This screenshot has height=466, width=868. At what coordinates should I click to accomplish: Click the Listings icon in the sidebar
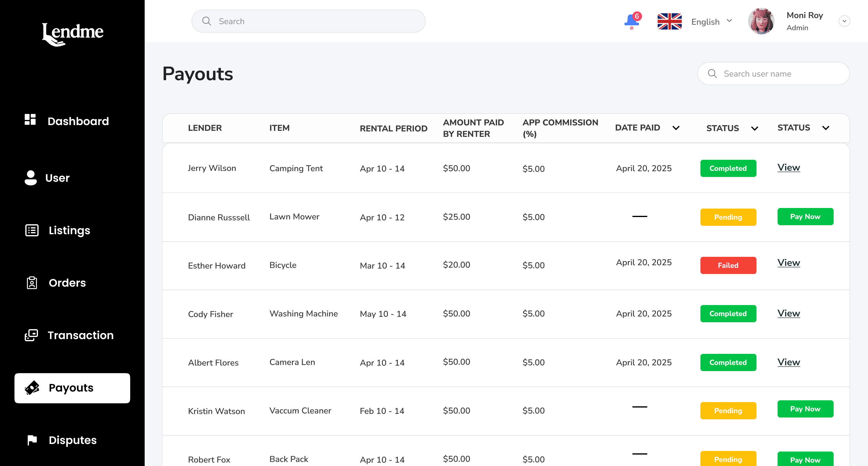tap(32, 231)
